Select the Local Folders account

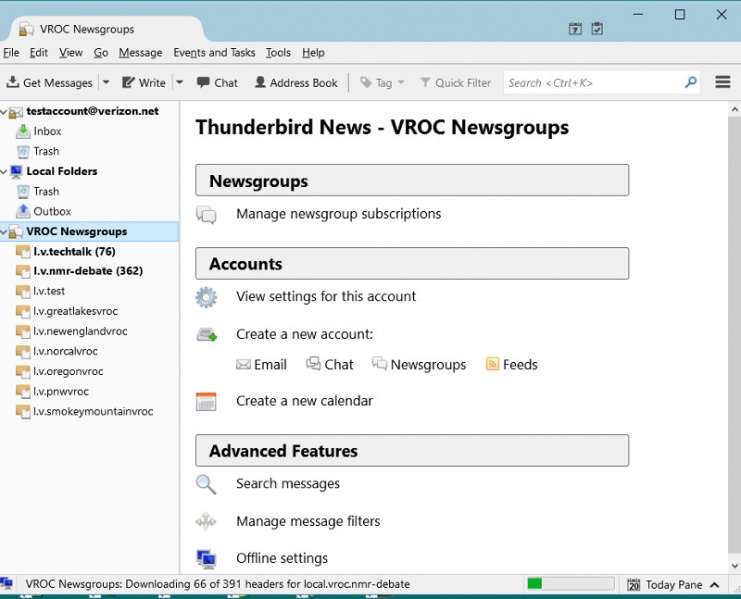[x=61, y=171]
